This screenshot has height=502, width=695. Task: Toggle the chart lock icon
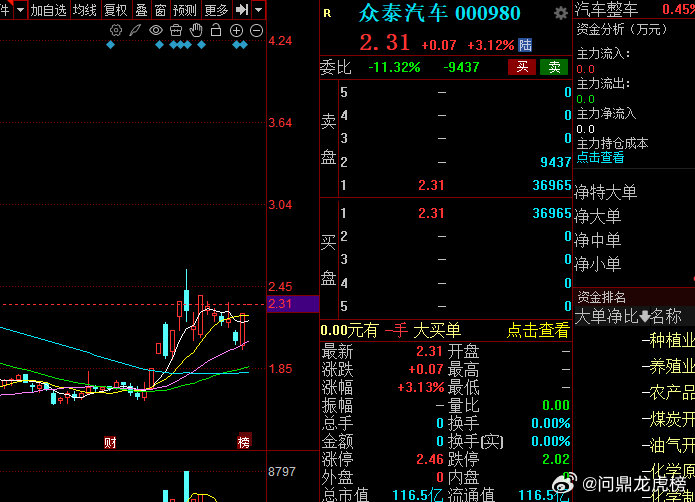click(x=216, y=30)
